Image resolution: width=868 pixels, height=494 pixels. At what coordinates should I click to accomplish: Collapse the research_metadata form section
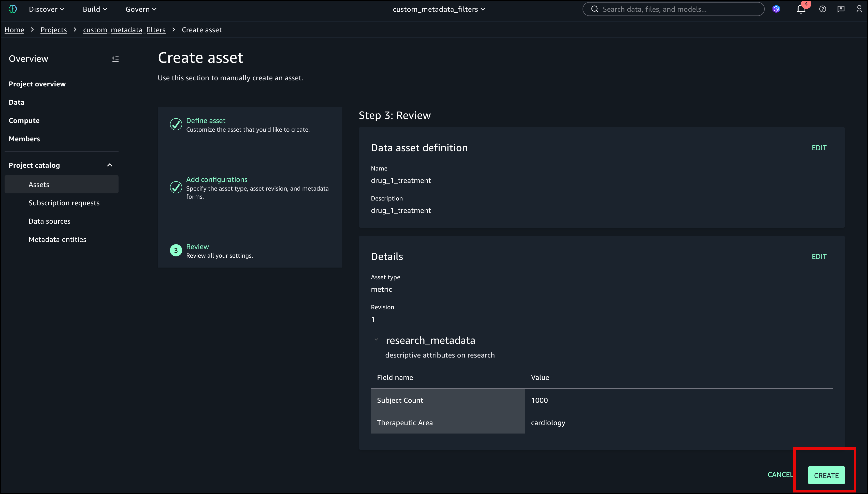(376, 339)
